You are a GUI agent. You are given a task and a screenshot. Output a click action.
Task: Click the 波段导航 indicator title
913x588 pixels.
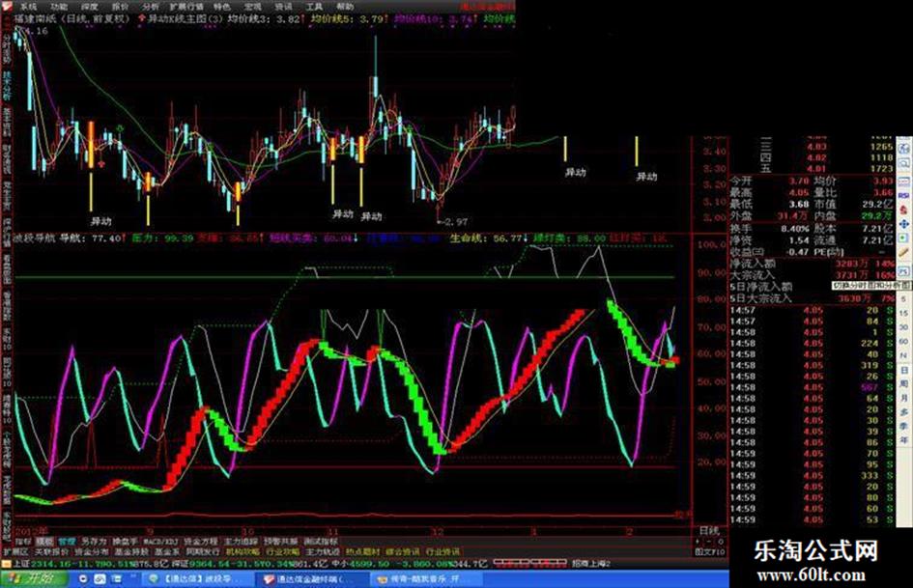click(35, 238)
